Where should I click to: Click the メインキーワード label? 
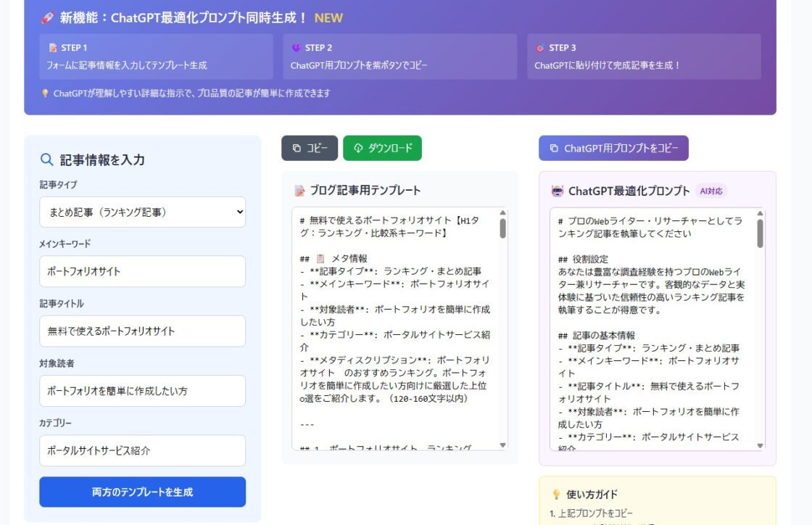click(65, 244)
